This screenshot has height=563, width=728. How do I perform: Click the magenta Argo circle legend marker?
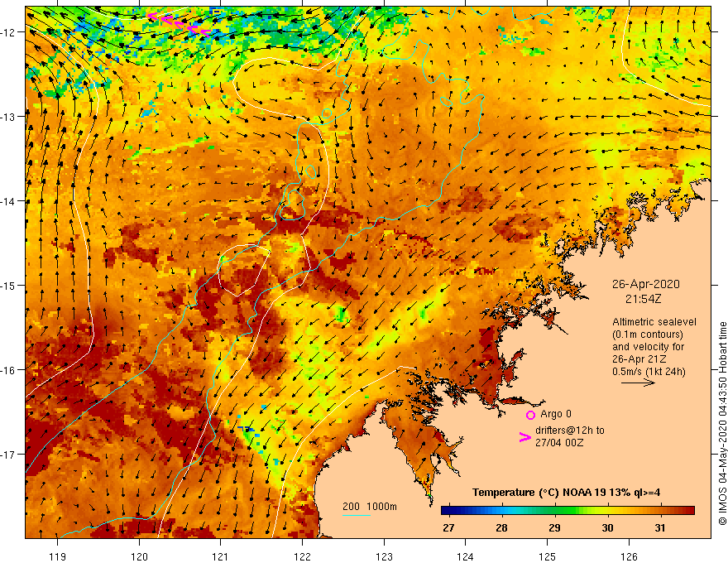[x=530, y=415]
